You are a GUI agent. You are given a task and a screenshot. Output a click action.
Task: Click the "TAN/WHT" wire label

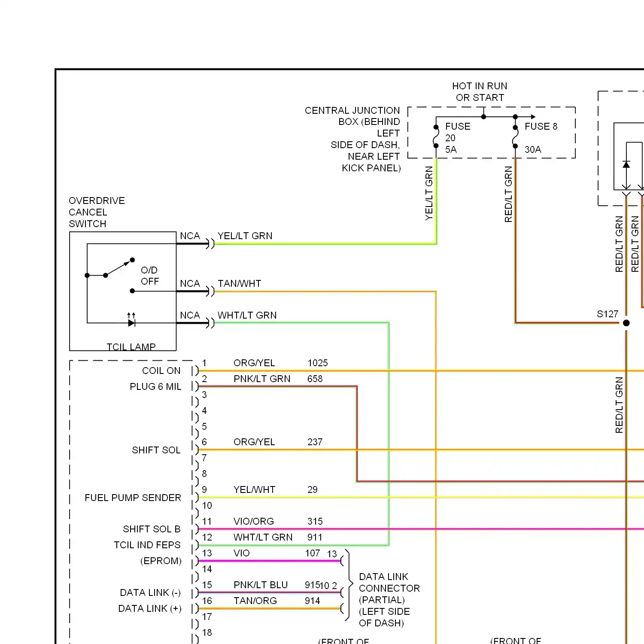pos(239,283)
